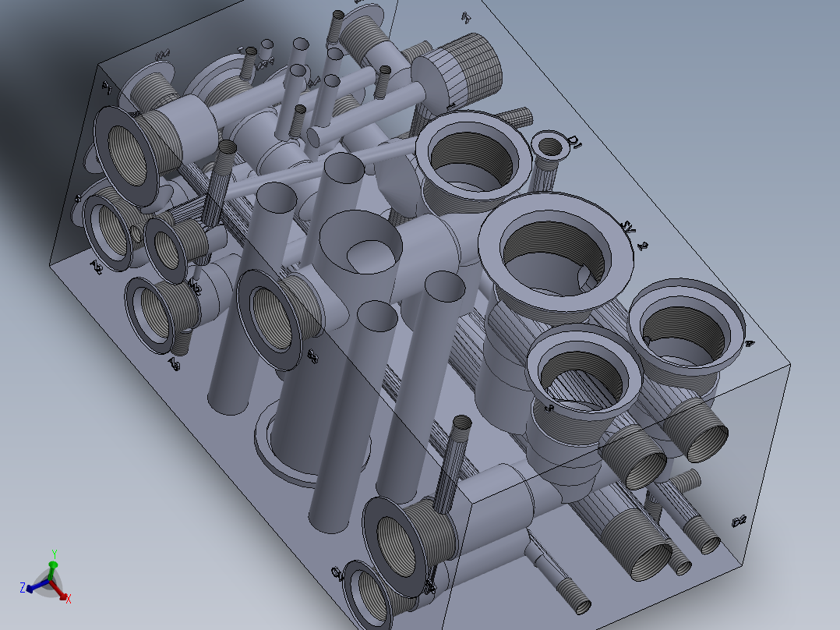840x630 pixels.
Task: Pick the small threaded port beside D1
Action: click(549, 147)
